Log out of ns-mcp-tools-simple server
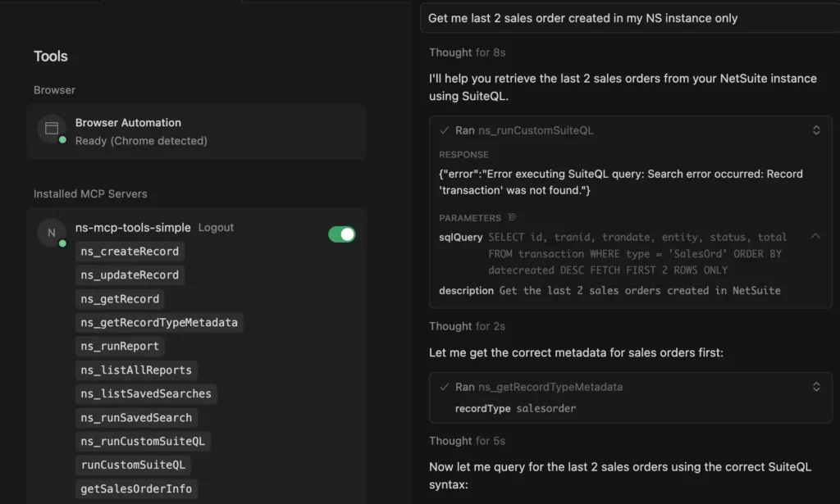 pos(216,228)
